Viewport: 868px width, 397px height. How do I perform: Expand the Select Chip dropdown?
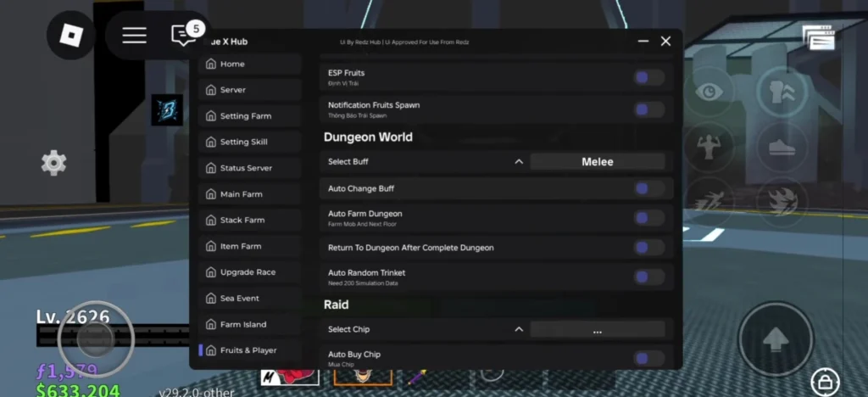point(519,329)
